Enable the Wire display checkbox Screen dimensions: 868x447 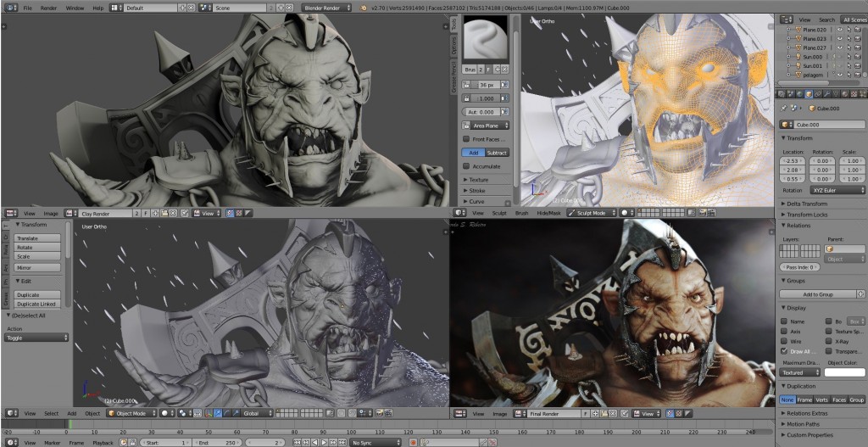pyautogui.click(x=784, y=341)
